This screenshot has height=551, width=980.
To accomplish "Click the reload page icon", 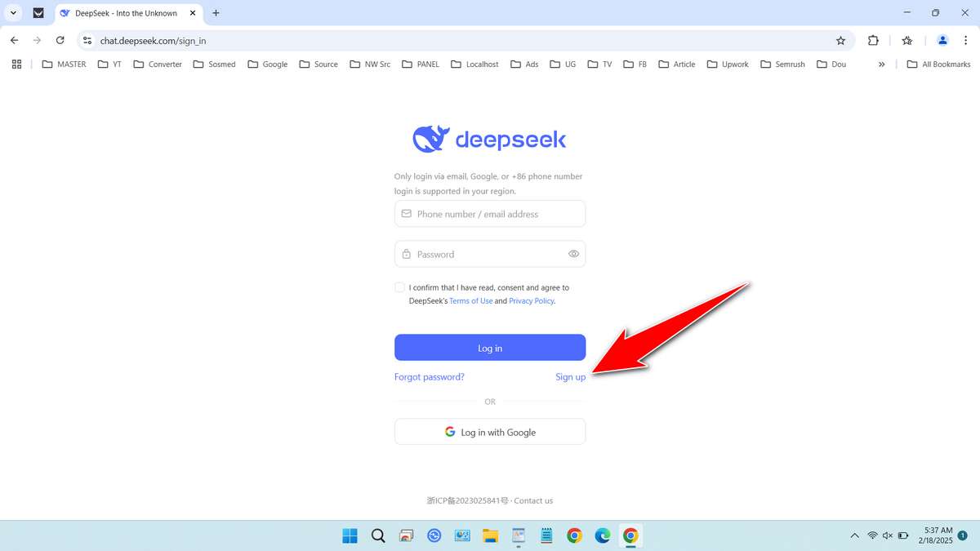I will pyautogui.click(x=60, y=39).
